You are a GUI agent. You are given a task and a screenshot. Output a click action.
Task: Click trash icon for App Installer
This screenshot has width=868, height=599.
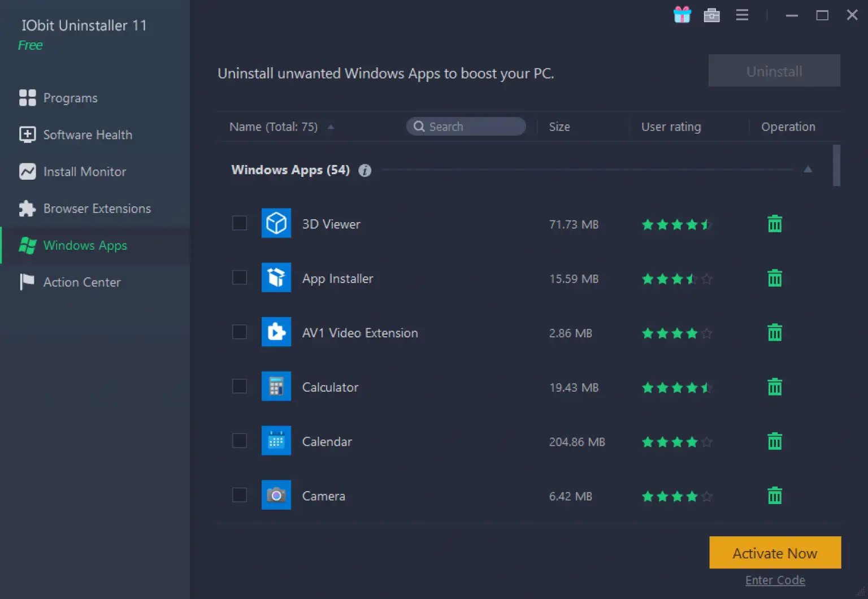[775, 278]
